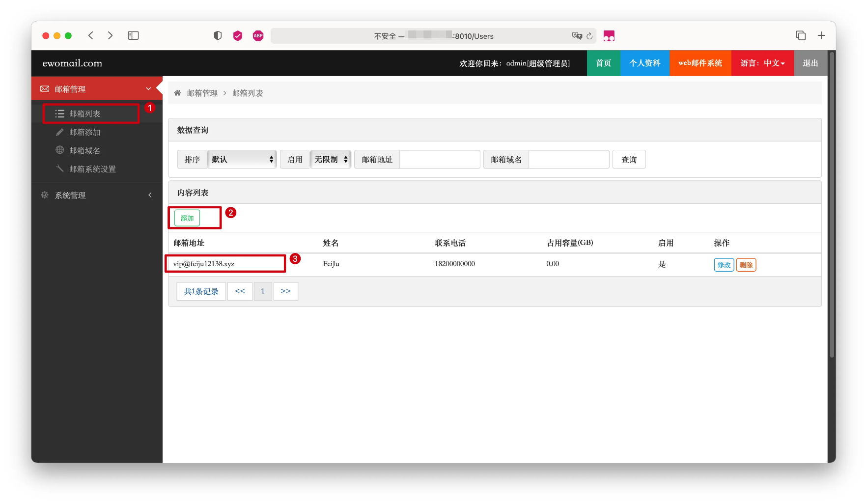The width and height of the screenshot is (867, 504).
Task: Click the translate page icon
Action: pos(577,36)
